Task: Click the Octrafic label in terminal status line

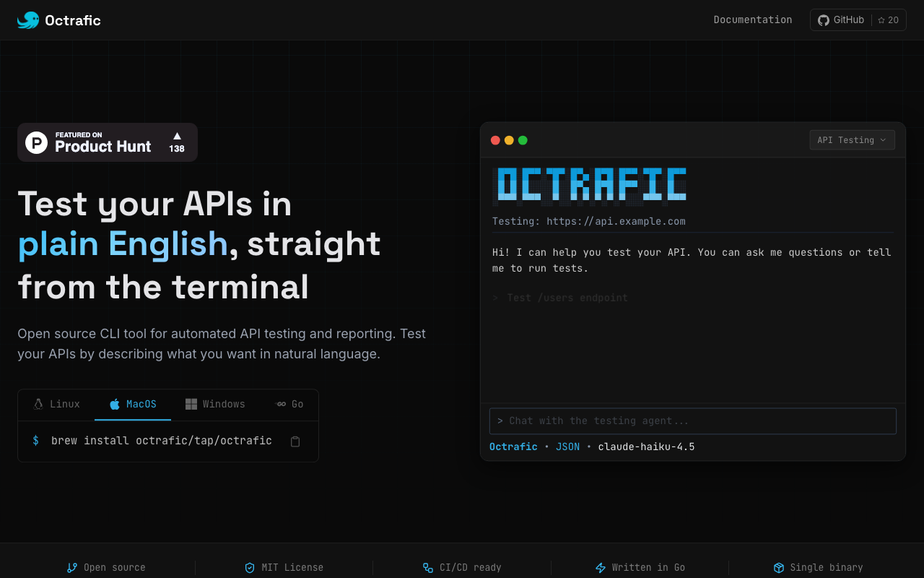Action: click(x=513, y=447)
